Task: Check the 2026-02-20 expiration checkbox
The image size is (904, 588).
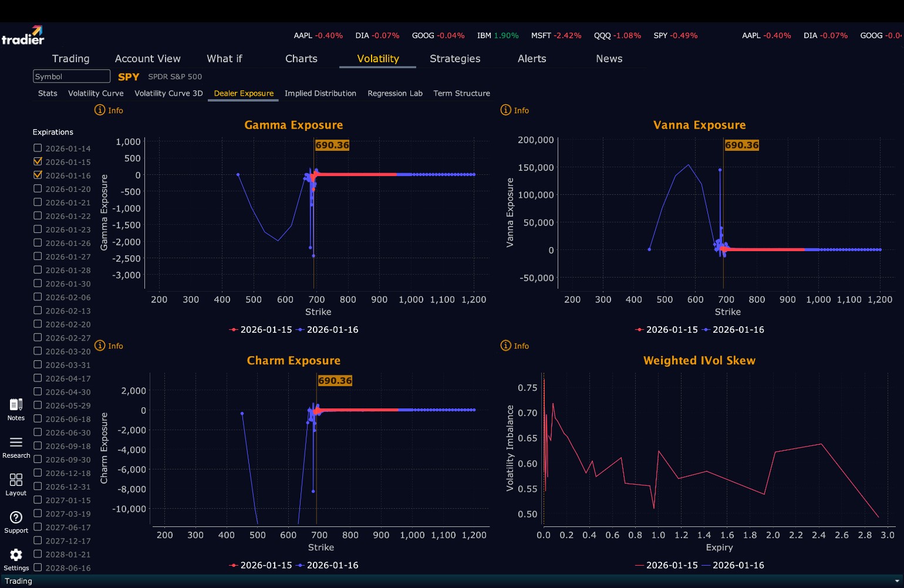Action: pos(38,323)
